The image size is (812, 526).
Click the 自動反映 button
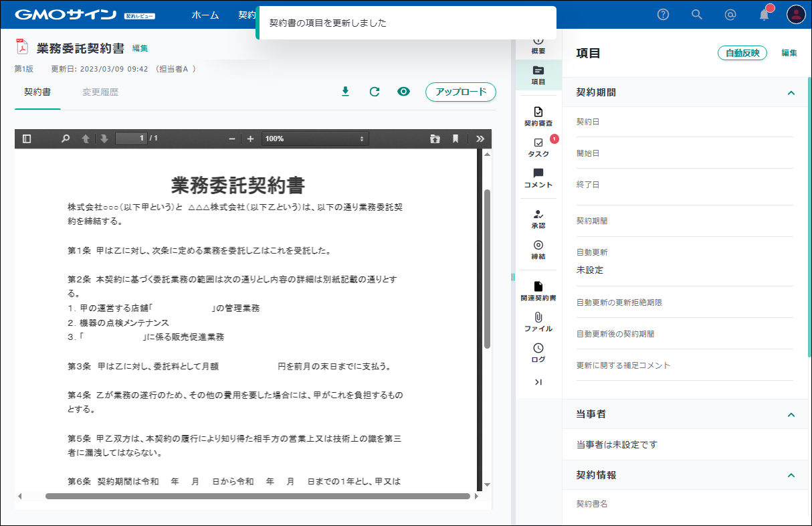(x=742, y=53)
